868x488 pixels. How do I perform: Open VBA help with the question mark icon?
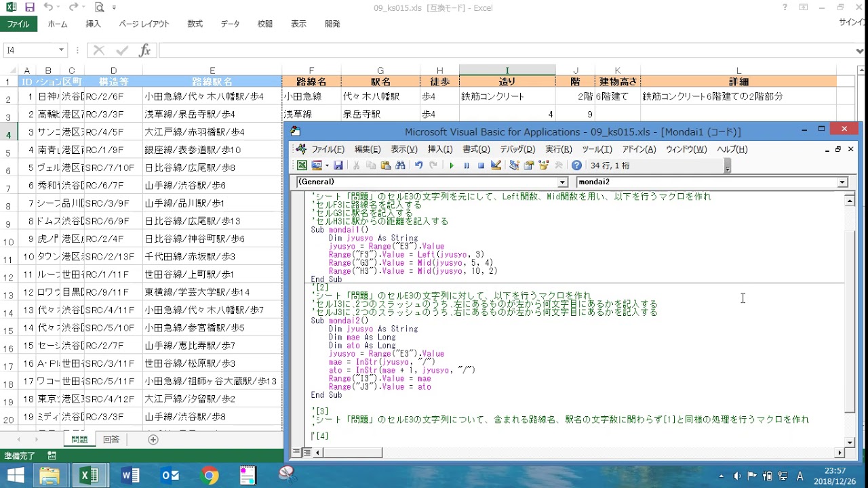[x=576, y=165]
